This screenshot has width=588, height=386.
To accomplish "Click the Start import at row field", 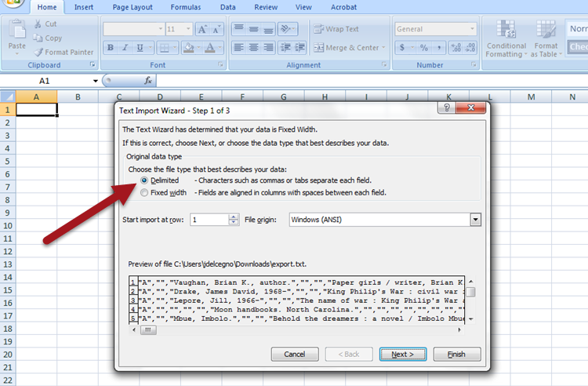I will 209,220.
